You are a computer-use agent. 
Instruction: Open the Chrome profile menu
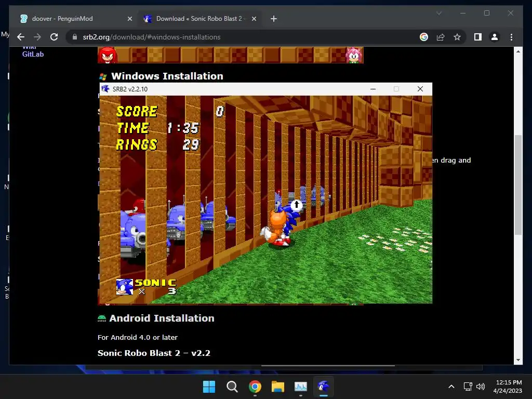click(495, 37)
